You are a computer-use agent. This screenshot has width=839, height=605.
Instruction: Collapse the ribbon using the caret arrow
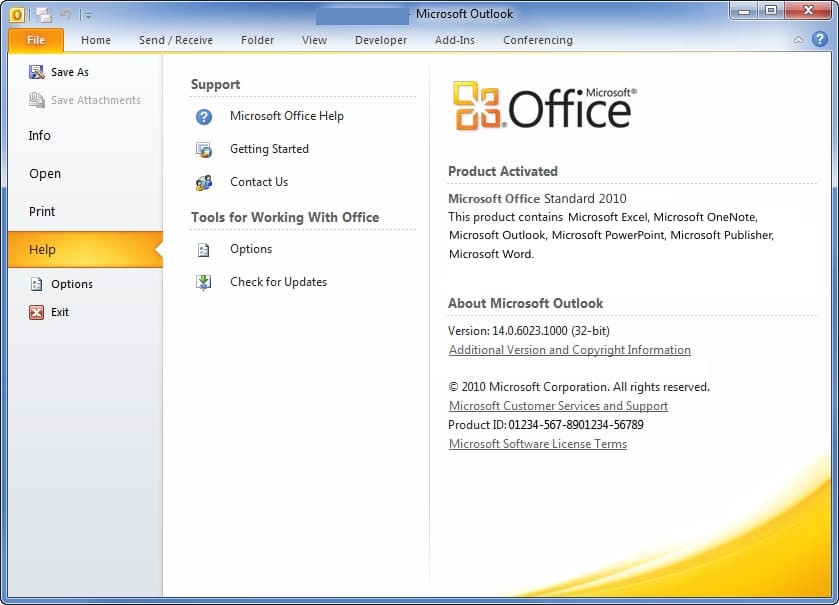[798, 40]
